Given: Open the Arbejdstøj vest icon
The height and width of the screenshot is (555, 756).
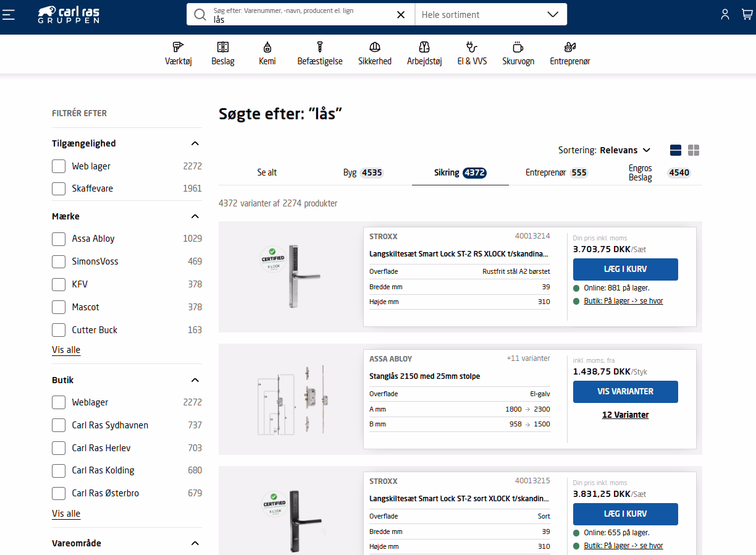Looking at the screenshot, I should [424, 47].
